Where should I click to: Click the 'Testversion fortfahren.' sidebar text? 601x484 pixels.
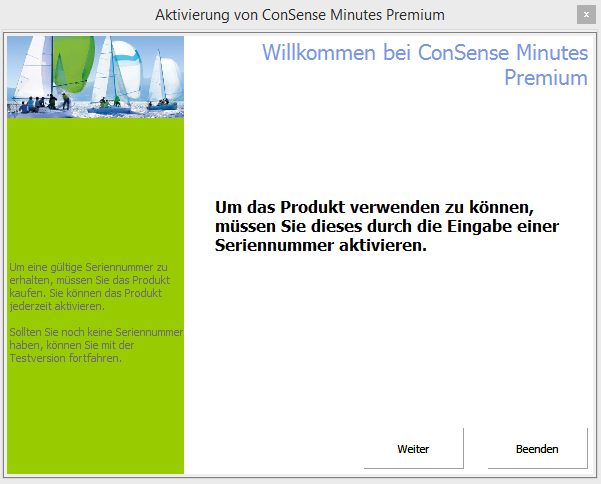point(65,358)
